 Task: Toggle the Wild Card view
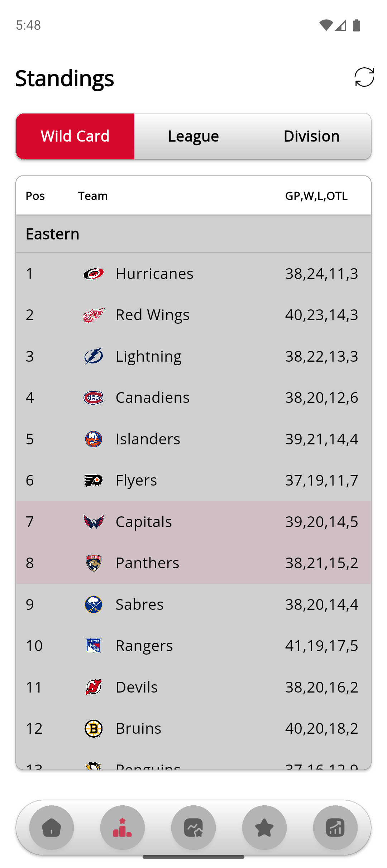(75, 136)
